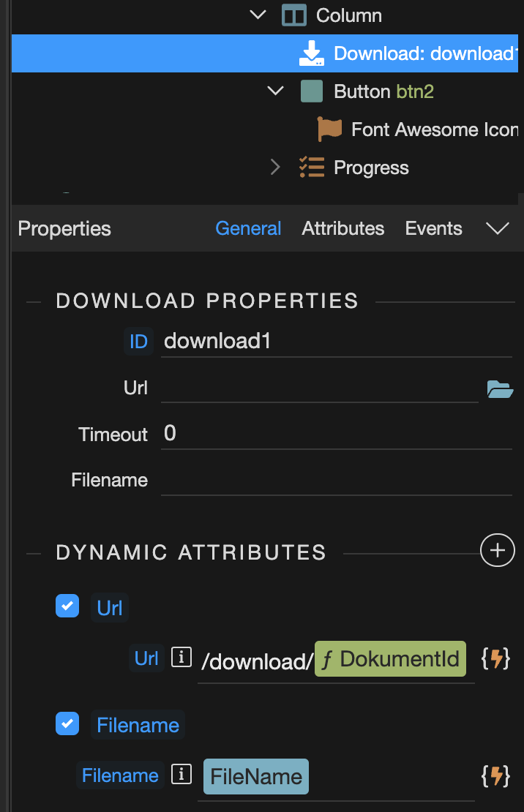Click the Progress checklist icon

click(x=312, y=168)
